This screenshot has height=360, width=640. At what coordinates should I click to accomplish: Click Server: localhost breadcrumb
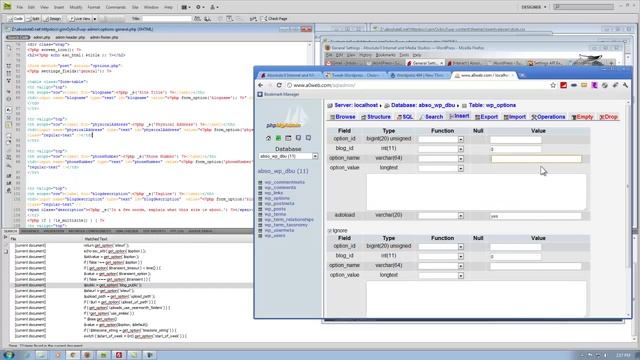pyautogui.click(x=356, y=105)
